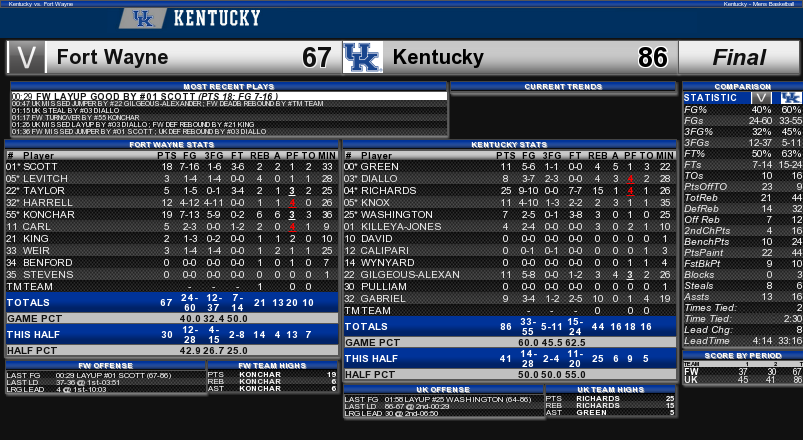
Task: Select the highlighted Scott layup play entry
Action: (229, 96)
